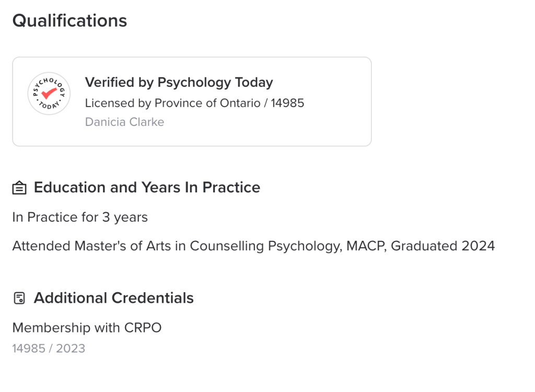The width and height of the screenshot is (535, 392).
Task: Click the license number 14985 in card
Action: click(x=287, y=103)
